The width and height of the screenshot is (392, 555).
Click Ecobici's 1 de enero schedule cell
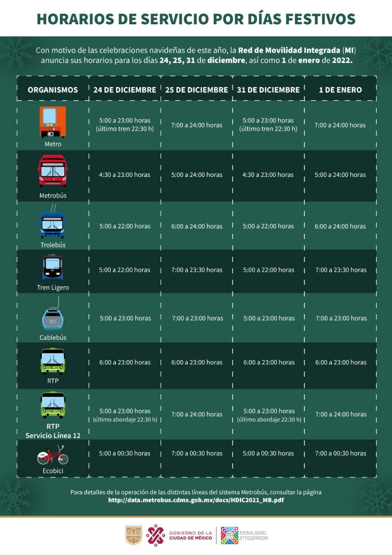point(340,453)
